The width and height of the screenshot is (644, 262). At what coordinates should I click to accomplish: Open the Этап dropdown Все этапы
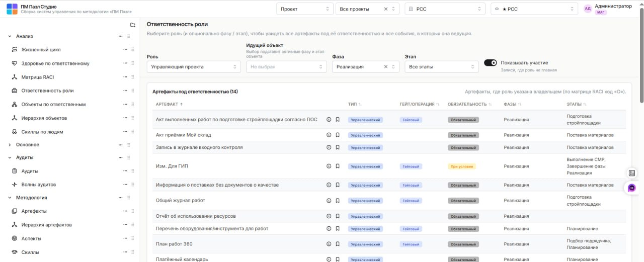coord(442,67)
